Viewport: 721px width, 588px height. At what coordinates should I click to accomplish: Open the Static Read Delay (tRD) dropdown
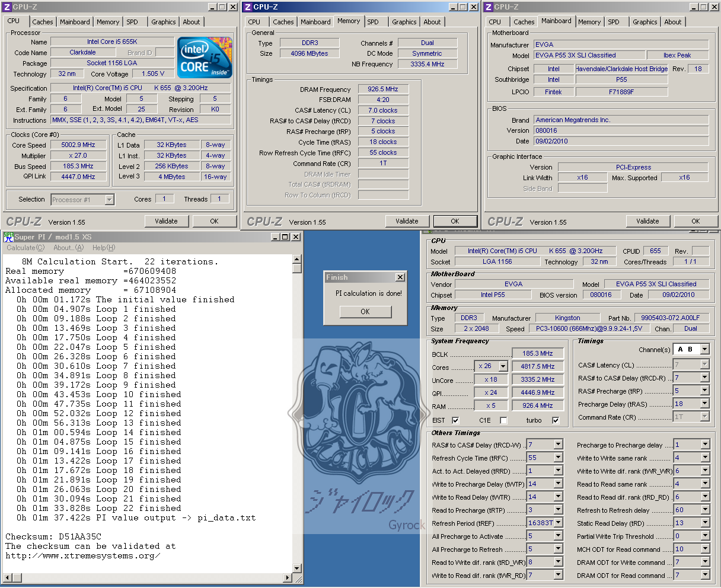tap(704, 523)
